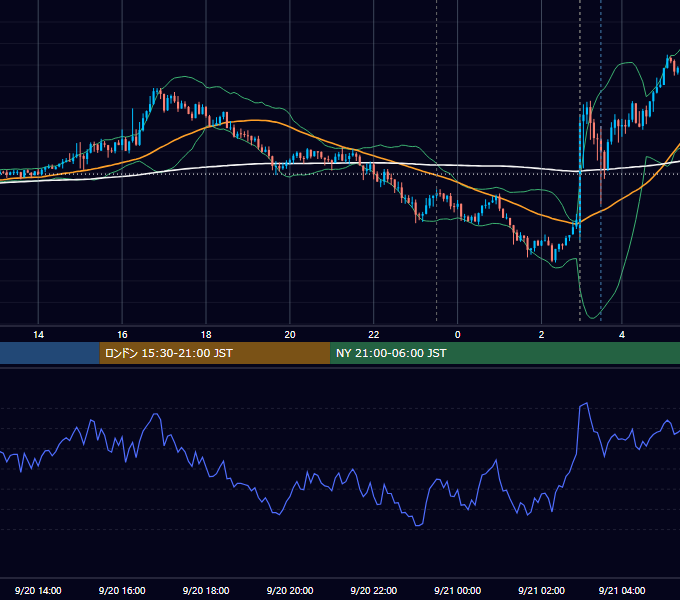Click hour label 22 on price chart axis
The height and width of the screenshot is (600, 680).
tap(373, 335)
